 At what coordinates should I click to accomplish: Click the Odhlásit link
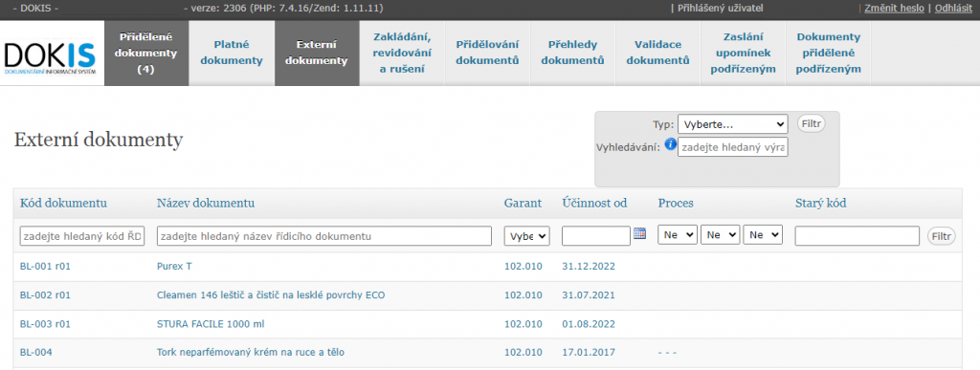(x=953, y=9)
